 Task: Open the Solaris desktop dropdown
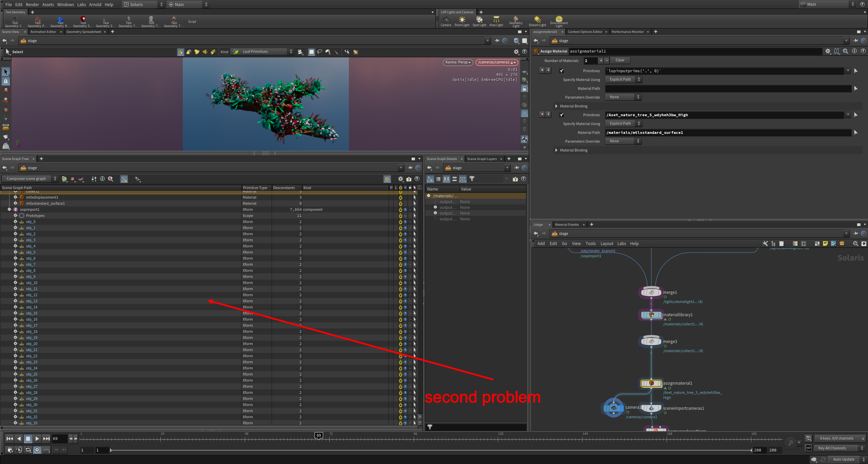143,4
